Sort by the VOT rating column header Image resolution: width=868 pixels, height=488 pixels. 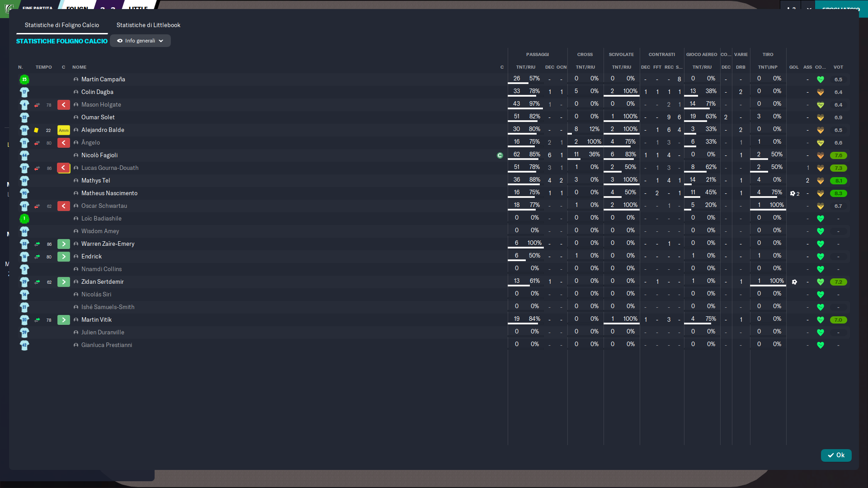(838, 67)
